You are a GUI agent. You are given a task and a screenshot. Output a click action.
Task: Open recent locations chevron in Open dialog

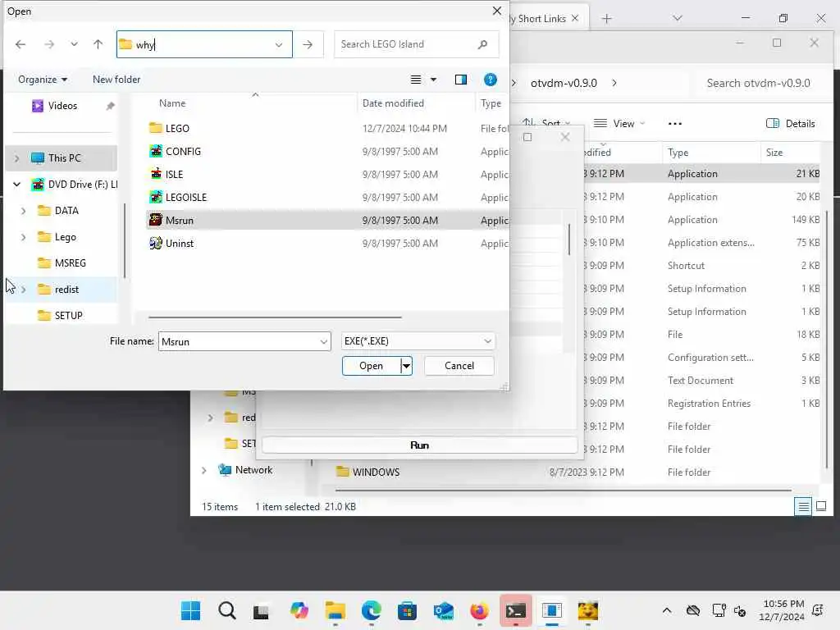tap(74, 44)
